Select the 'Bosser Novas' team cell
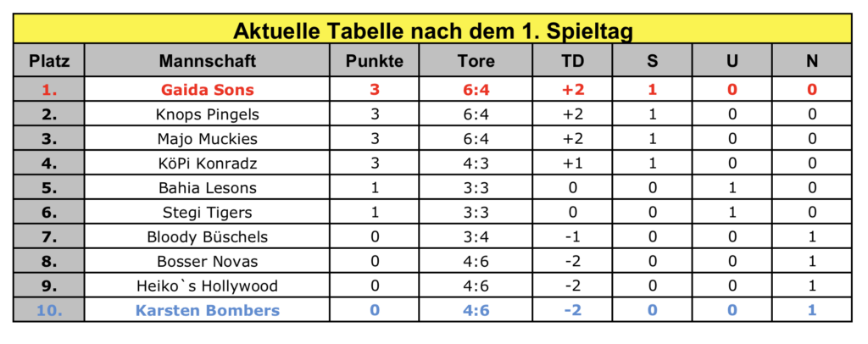This screenshot has width=868, height=344. [208, 260]
